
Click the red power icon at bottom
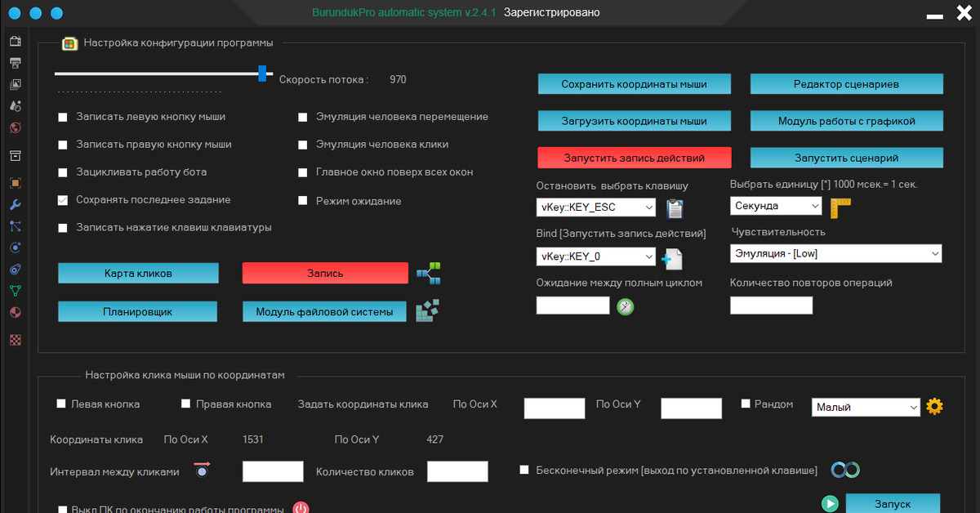pos(301,510)
